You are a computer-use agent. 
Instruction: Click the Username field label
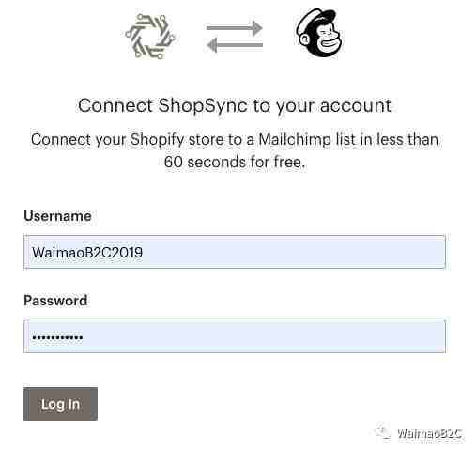(57, 216)
